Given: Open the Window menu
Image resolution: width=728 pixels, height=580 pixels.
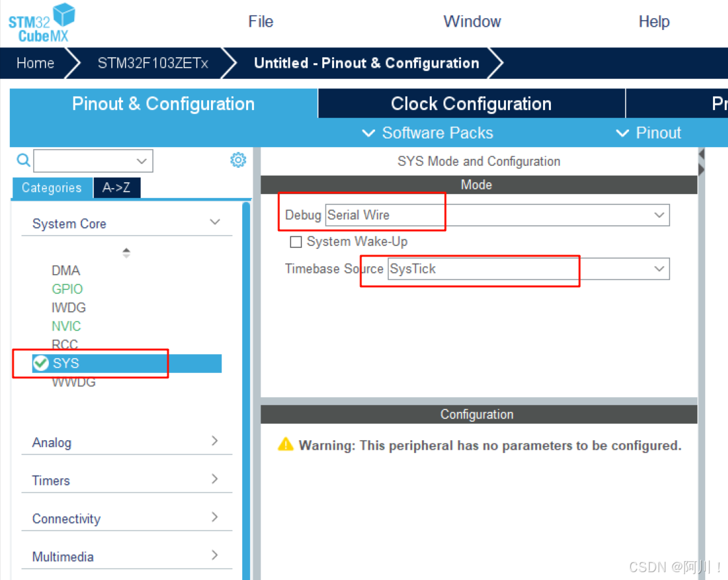Looking at the screenshot, I should [x=472, y=21].
